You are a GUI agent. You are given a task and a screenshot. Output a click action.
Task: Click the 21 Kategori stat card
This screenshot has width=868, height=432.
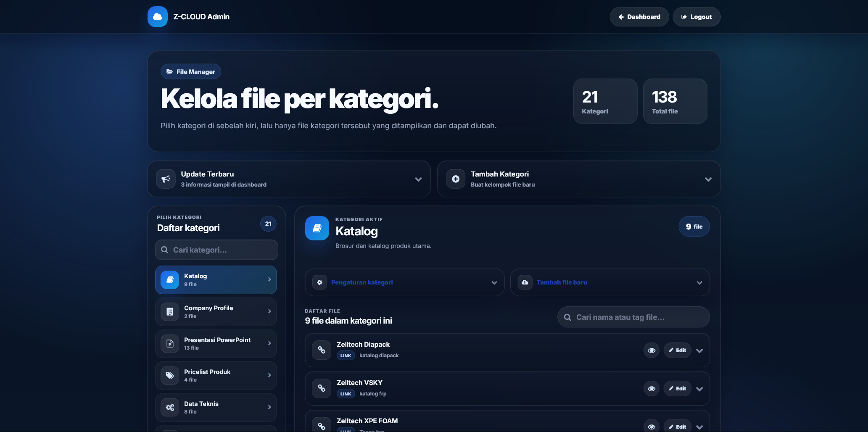click(x=605, y=101)
